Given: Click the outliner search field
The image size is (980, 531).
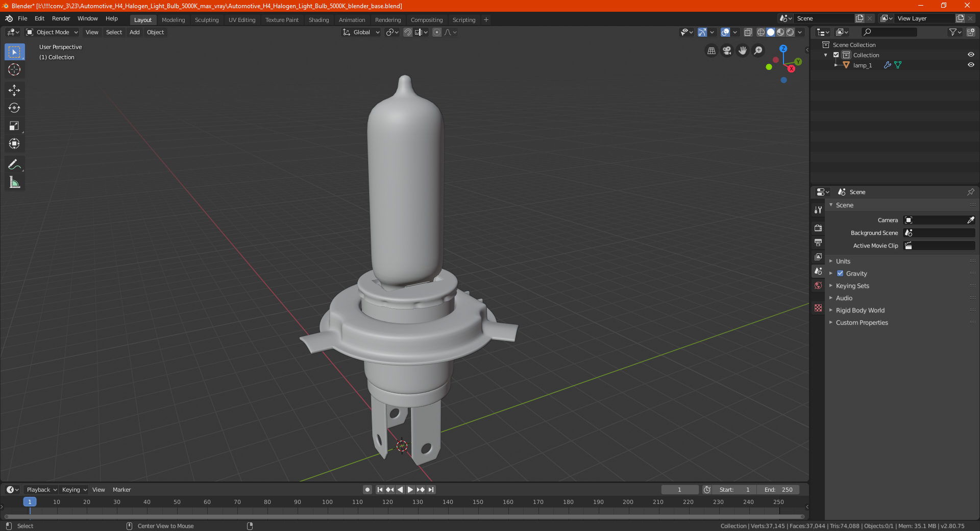Looking at the screenshot, I should 889,32.
